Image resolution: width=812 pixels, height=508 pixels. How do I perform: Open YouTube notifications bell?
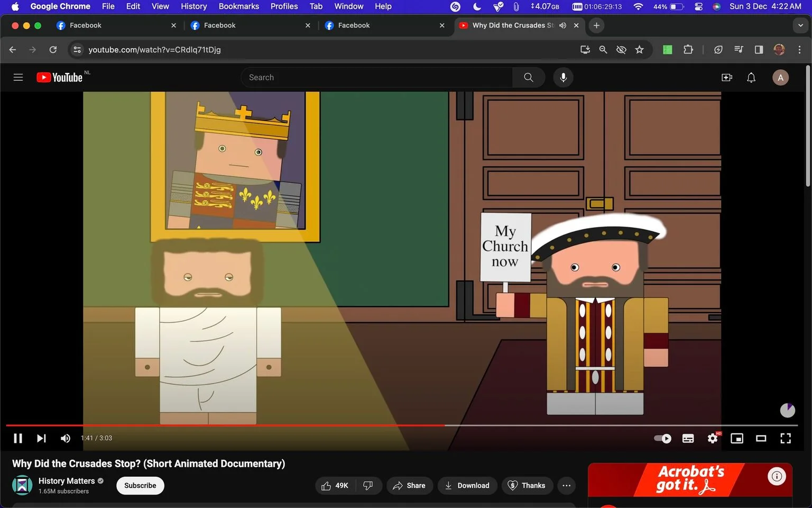751,77
